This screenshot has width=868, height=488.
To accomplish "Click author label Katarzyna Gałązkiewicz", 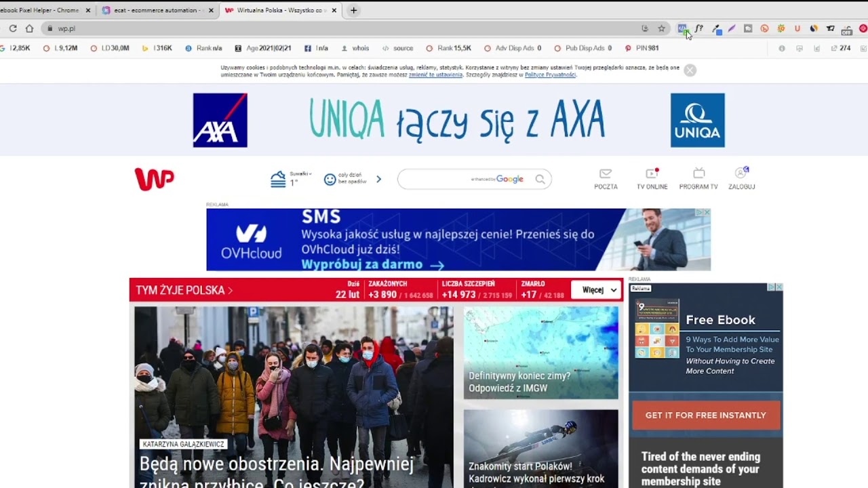I will pyautogui.click(x=183, y=444).
